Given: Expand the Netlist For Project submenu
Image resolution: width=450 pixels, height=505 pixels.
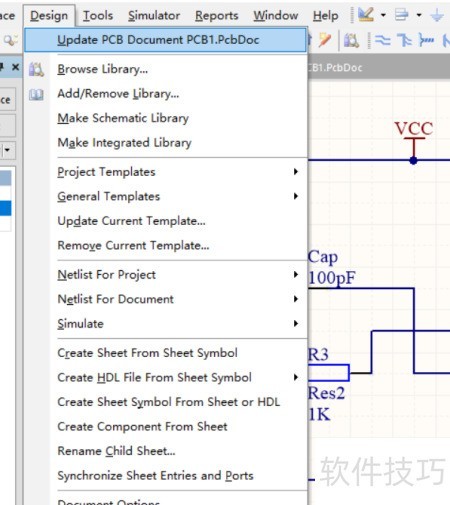Looking at the screenshot, I should [x=296, y=274].
